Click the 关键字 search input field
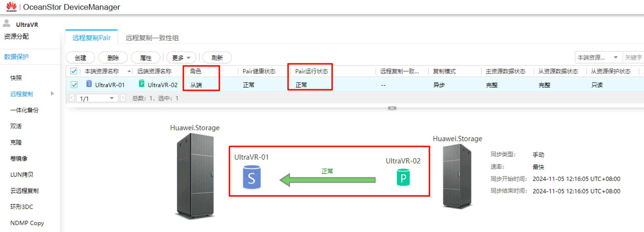Viewport: 644px width, 232px height. click(633, 58)
